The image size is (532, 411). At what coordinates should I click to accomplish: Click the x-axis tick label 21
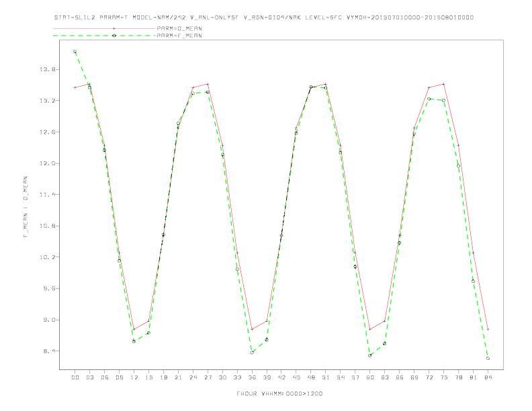click(x=178, y=377)
